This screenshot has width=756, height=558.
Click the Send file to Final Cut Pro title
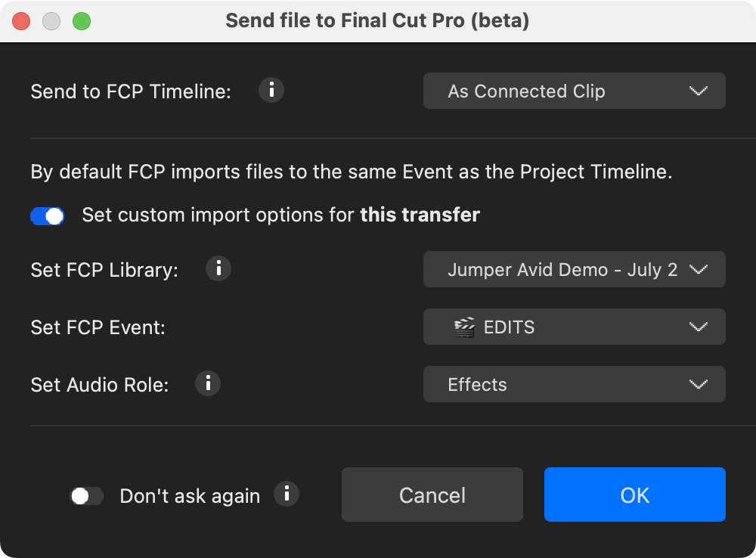377,21
